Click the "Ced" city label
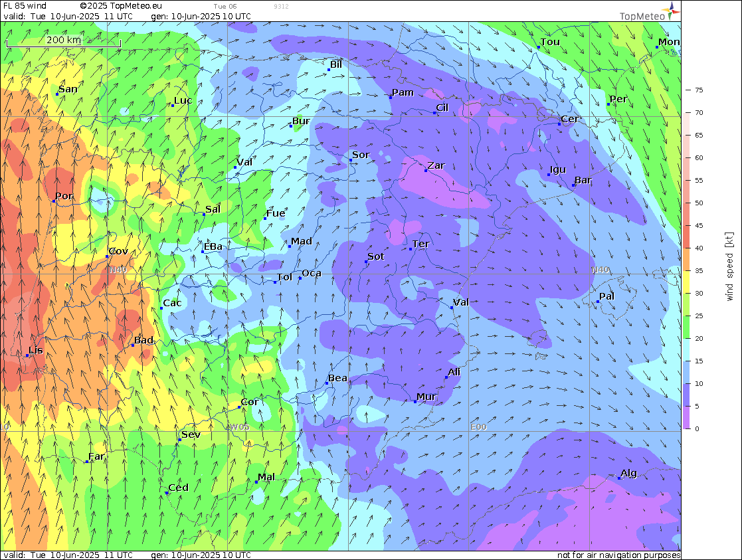 [179, 488]
